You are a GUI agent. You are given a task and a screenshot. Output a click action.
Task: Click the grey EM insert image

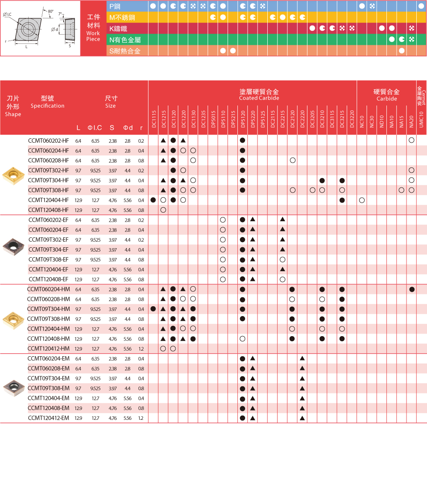[x=13, y=387]
